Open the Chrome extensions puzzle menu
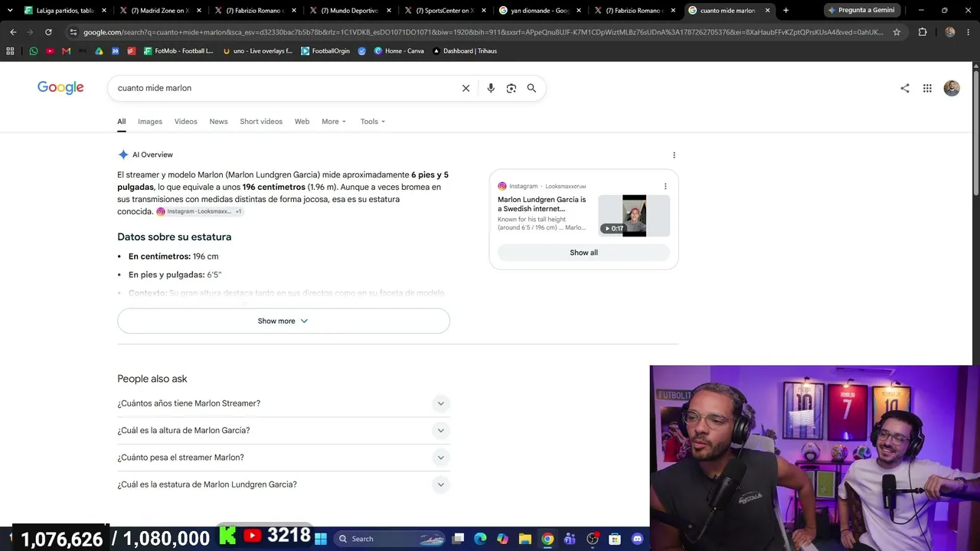Image resolution: width=980 pixels, height=551 pixels. (923, 32)
